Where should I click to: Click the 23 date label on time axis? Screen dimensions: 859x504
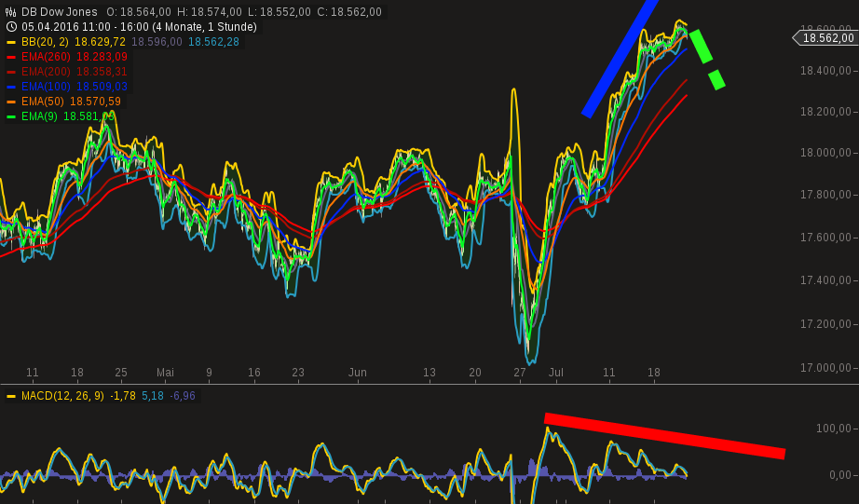pos(297,373)
